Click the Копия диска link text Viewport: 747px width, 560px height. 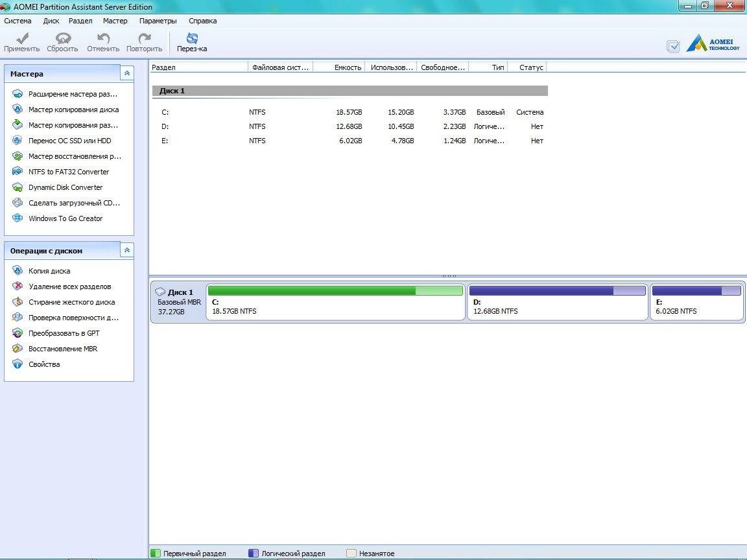click(x=49, y=271)
